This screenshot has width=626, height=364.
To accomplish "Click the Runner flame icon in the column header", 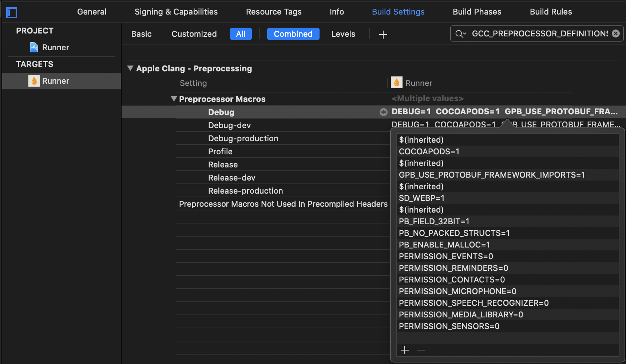I will (397, 83).
